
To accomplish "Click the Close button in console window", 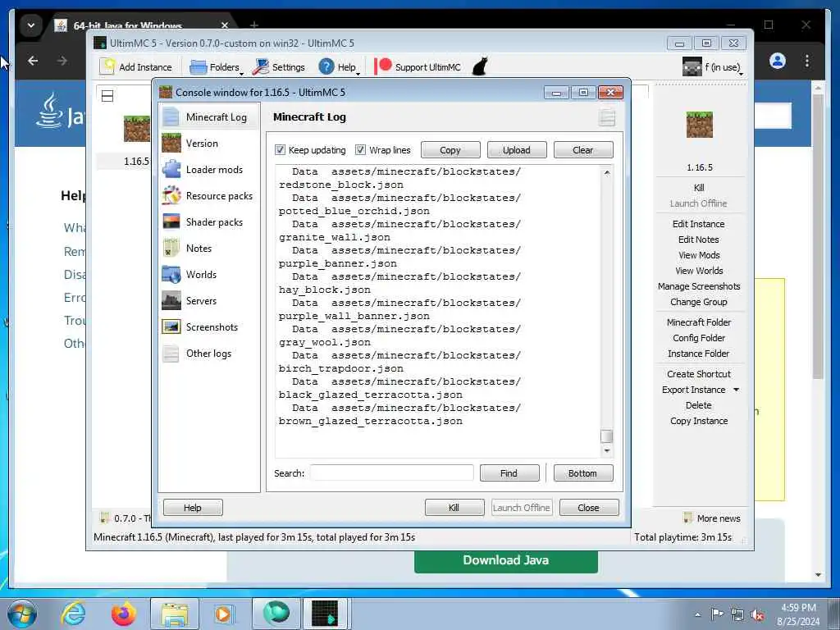I will 589,507.
